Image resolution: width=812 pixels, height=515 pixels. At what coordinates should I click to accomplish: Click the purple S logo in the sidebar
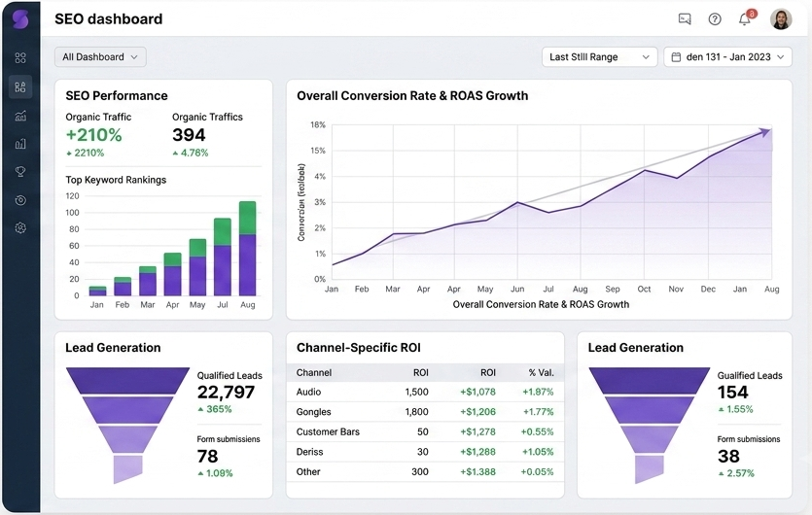(20, 18)
